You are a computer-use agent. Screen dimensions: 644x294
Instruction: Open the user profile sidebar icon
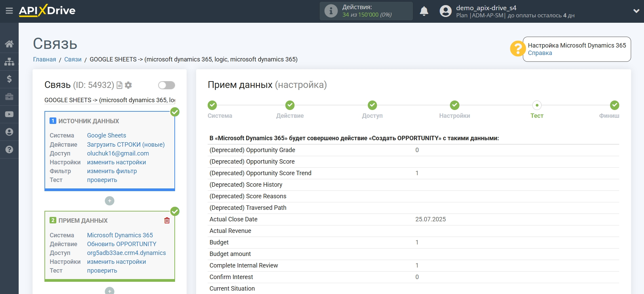pyautogui.click(x=9, y=132)
